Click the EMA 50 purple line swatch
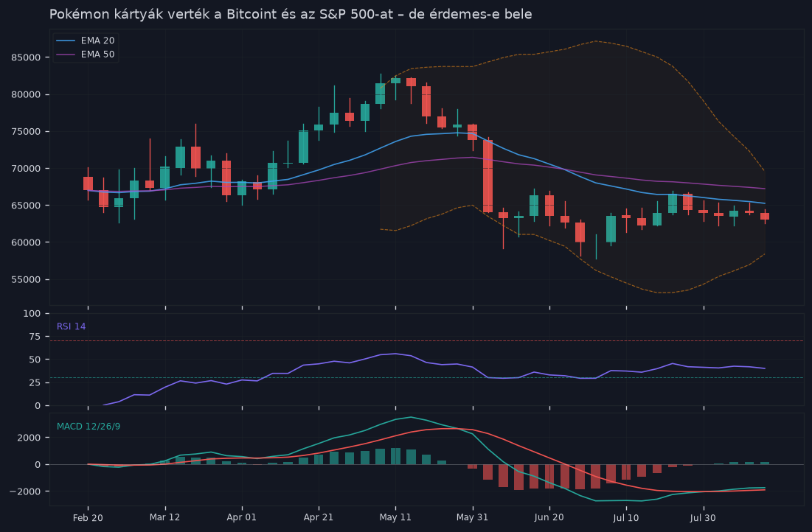 pyautogui.click(x=66, y=55)
